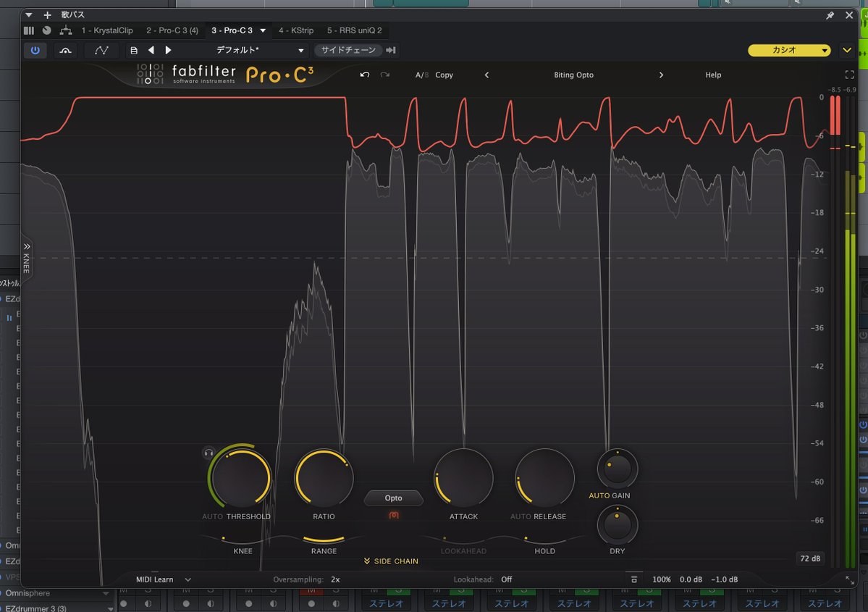
Task: Toggle the plugin power bypass button
Action: pyautogui.click(x=35, y=51)
